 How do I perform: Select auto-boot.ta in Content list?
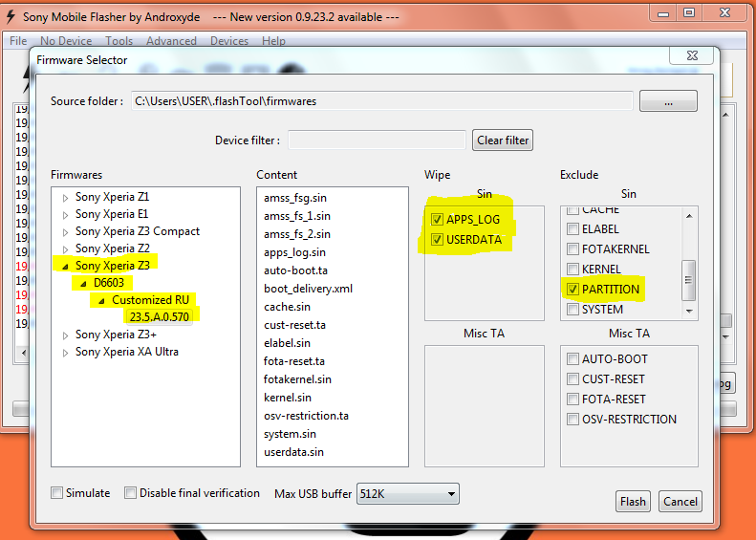(295, 270)
